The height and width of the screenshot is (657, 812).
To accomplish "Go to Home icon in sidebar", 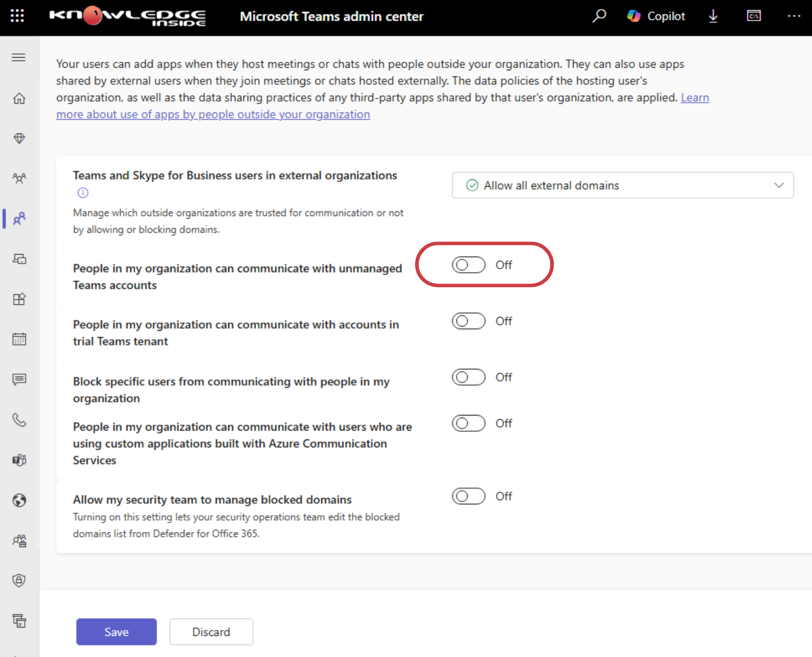I will tap(19, 98).
